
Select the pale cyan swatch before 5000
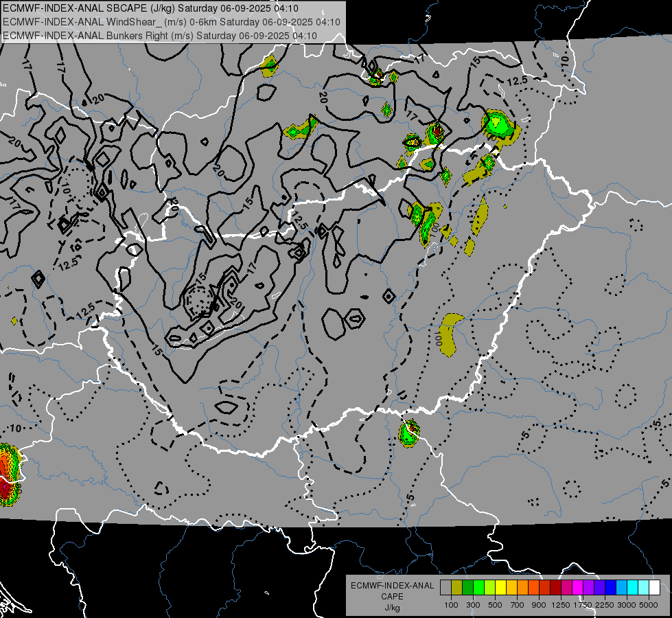coord(644,588)
